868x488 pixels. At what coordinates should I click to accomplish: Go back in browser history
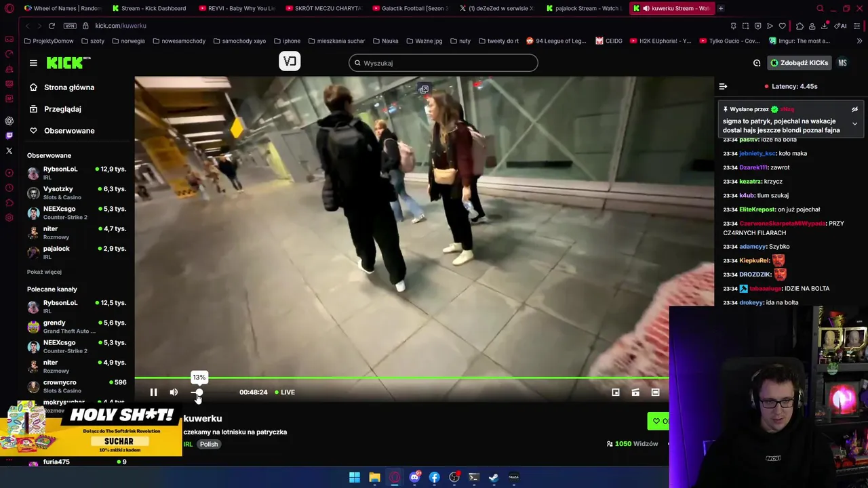[x=27, y=26]
